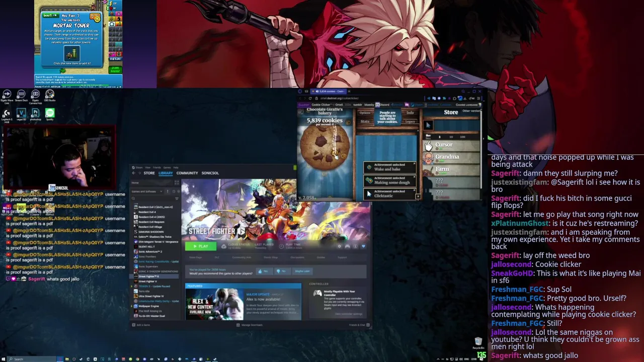Open Cookie Clicker Info panel
Screen dimensions: 644x362
tap(410, 113)
